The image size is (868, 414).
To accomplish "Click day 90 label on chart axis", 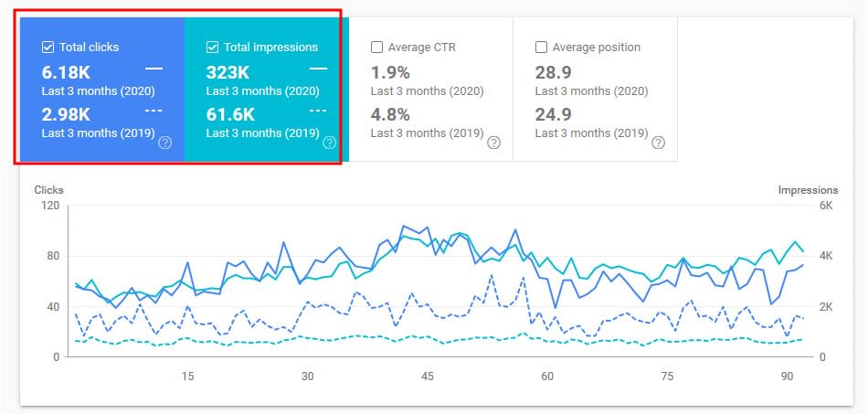I will point(788,377).
